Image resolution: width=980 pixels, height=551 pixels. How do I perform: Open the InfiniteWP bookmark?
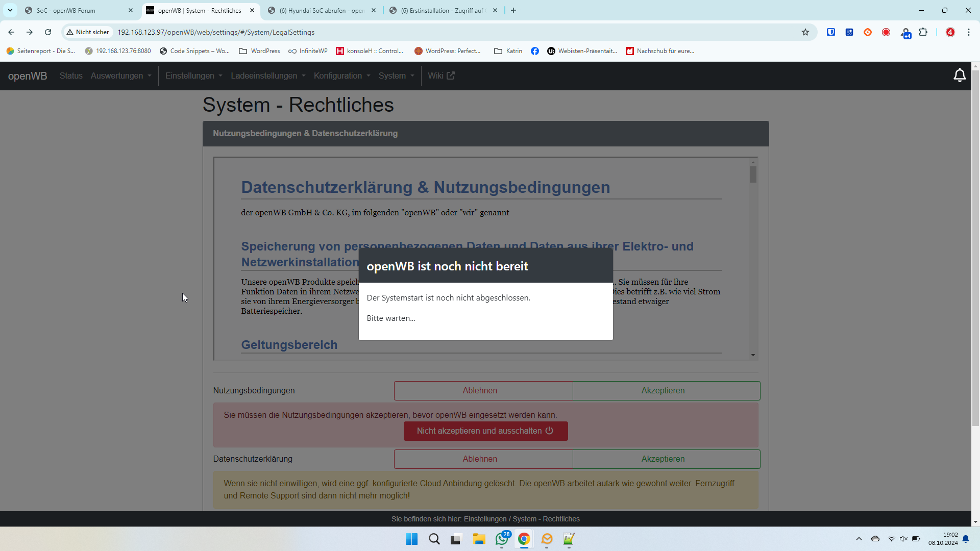point(308,51)
